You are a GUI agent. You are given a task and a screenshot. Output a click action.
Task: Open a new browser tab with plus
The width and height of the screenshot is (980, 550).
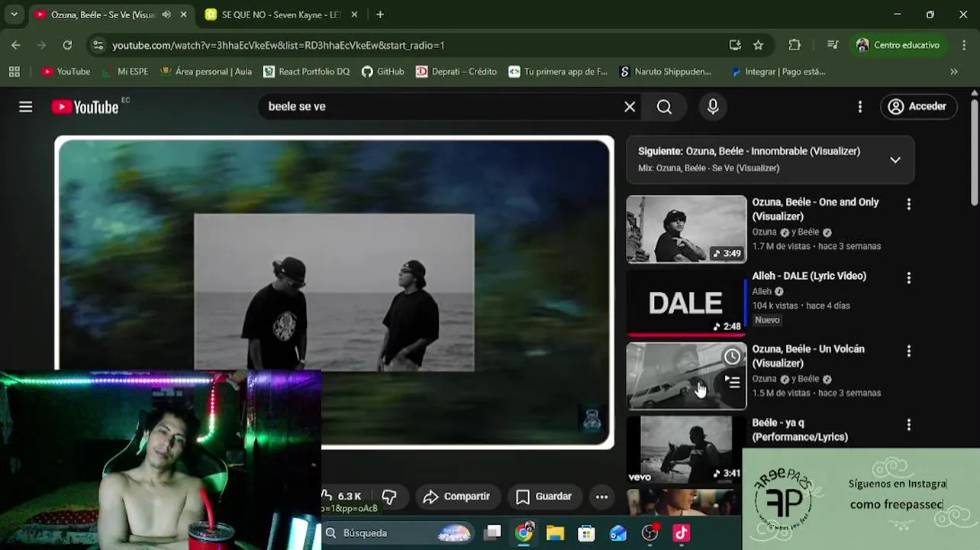tap(380, 15)
